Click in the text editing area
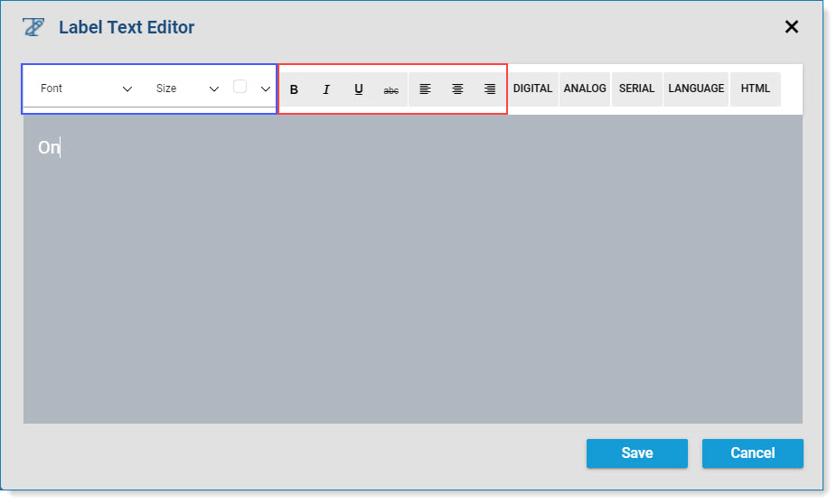Viewport: 837px width, 504px height. [413, 269]
